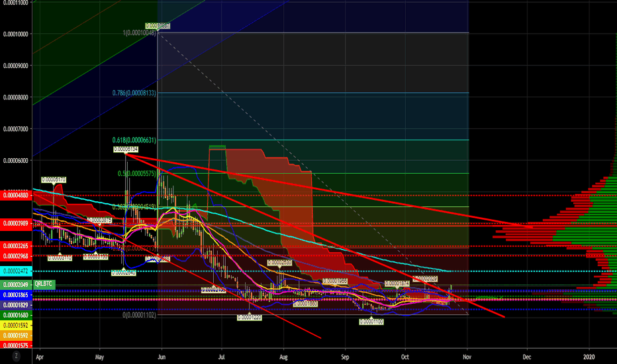The height and width of the screenshot is (364, 617).
Task: Click the orange 0.00001592 price label
Action: tap(16, 336)
